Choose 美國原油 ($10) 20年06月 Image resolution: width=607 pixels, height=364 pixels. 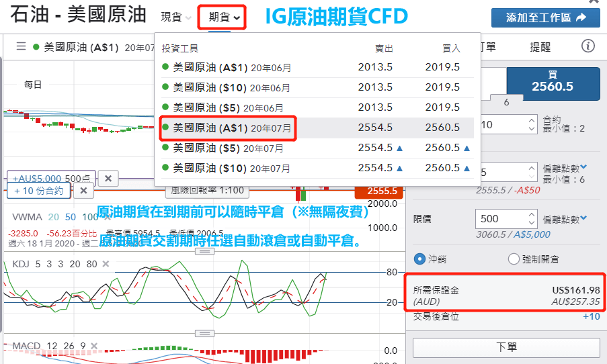(317, 87)
